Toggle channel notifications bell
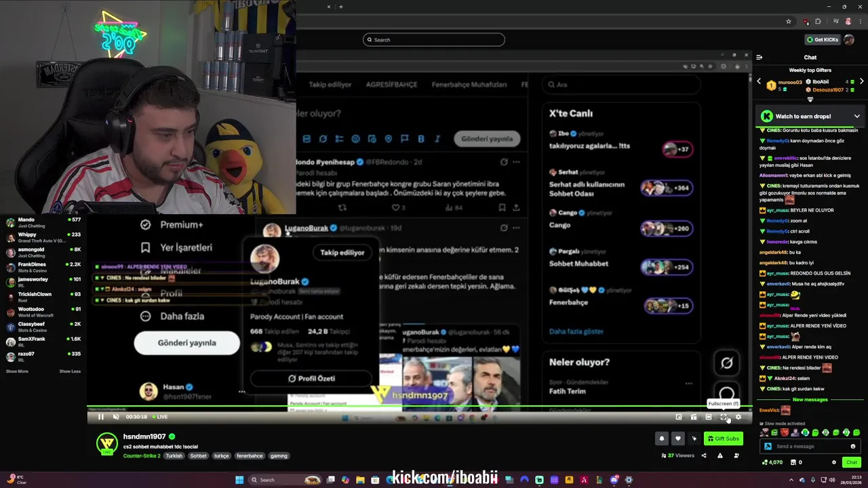The image size is (868, 488). [662, 439]
